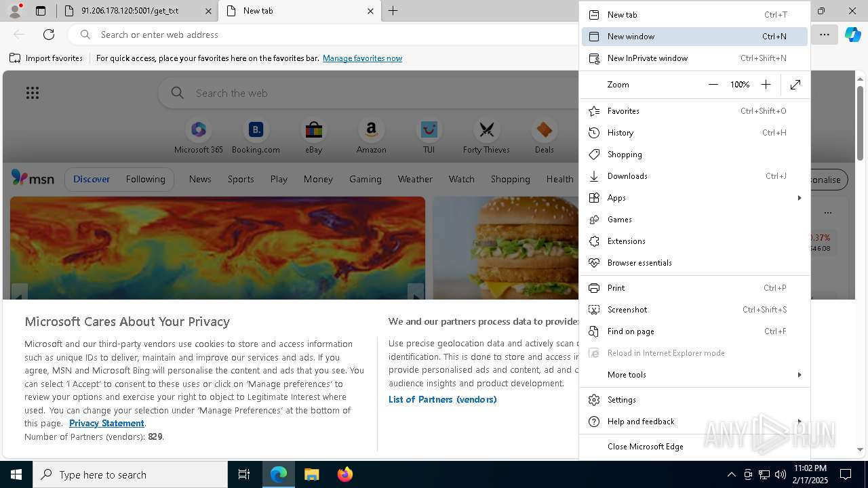Open File Explorer from the taskbar
868x488 pixels.
[x=311, y=474]
